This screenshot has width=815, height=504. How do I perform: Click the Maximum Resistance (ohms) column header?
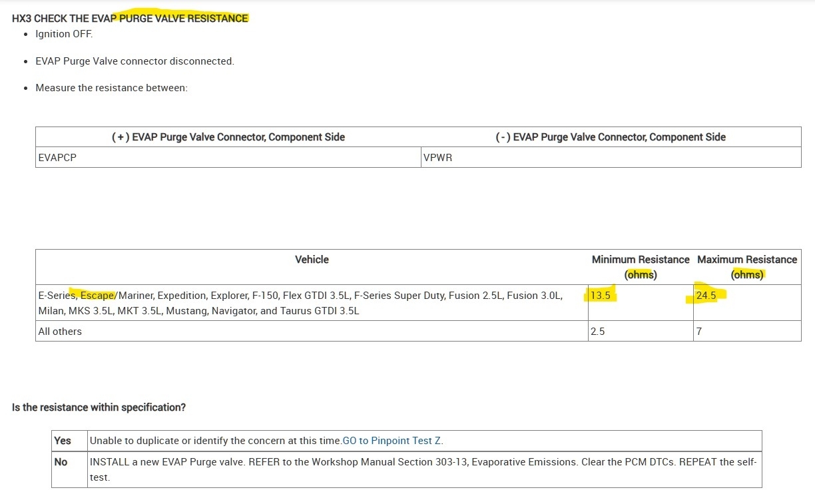[746, 266]
